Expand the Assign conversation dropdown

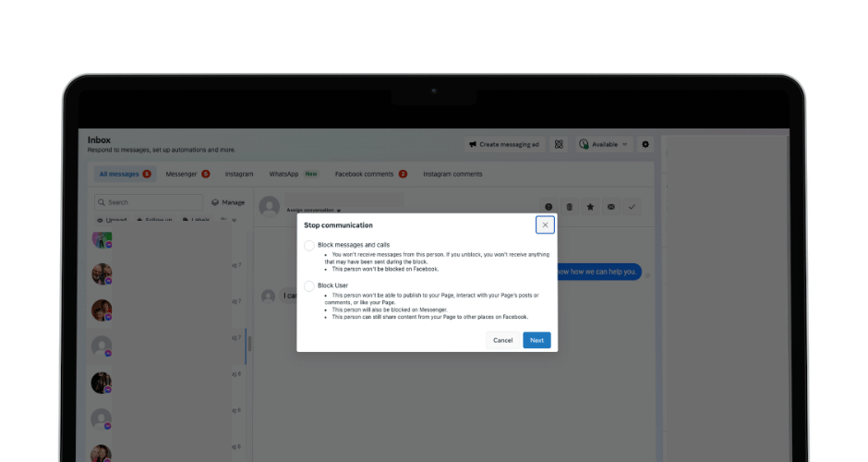(313, 211)
